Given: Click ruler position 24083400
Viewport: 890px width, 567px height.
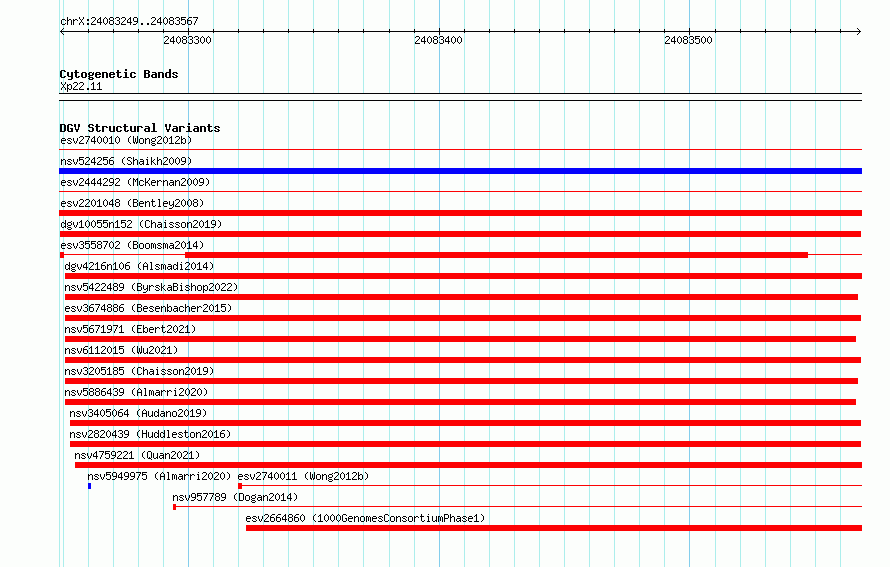Looking at the screenshot, I should coord(438,40).
